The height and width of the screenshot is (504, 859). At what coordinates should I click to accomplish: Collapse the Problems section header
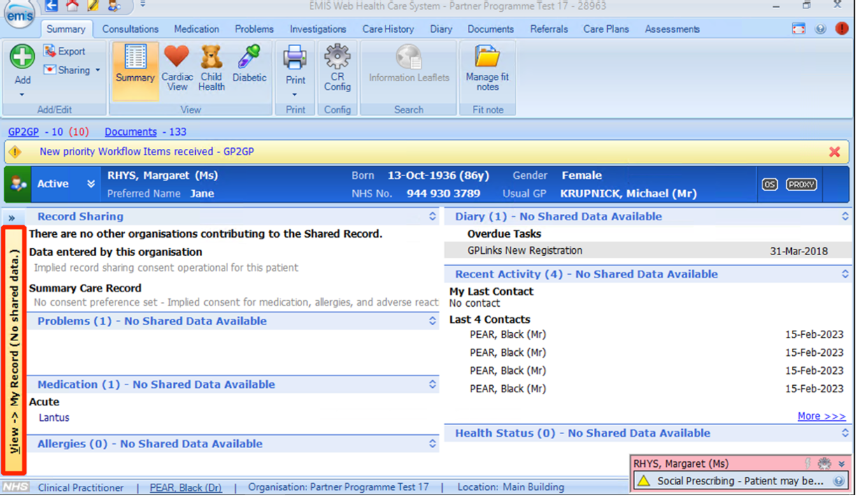click(432, 322)
